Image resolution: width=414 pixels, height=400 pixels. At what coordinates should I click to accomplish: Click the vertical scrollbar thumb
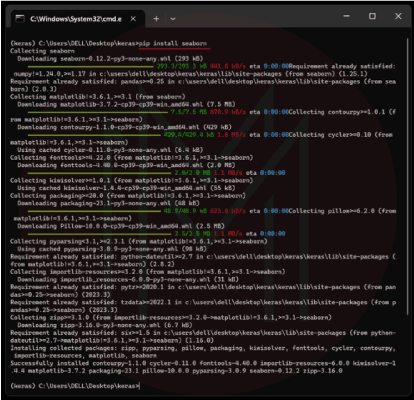tap(407, 177)
